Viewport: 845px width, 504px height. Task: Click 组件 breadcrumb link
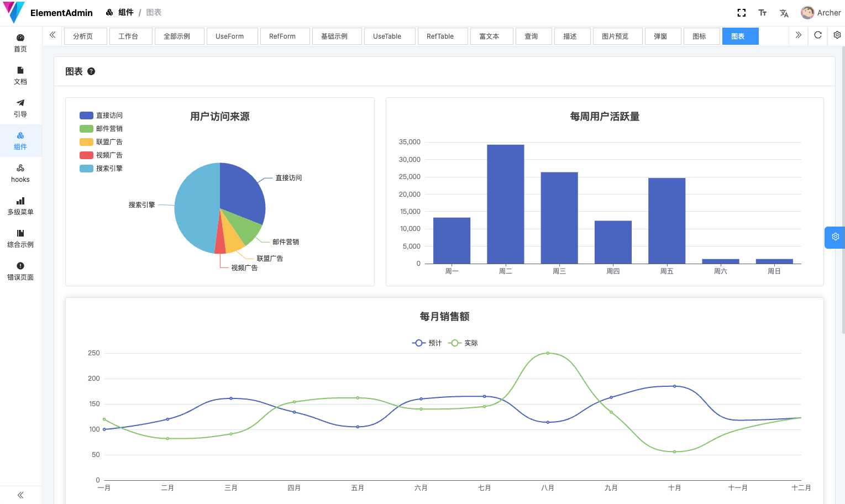tap(126, 12)
